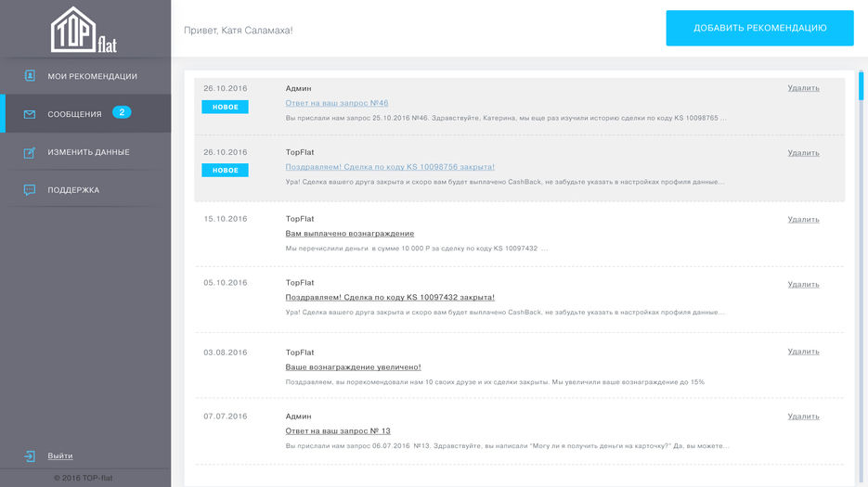Image resolution: width=868 pixels, height=487 pixels.
Task: Click the date 15.10.2016
Action: tap(226, 219)
